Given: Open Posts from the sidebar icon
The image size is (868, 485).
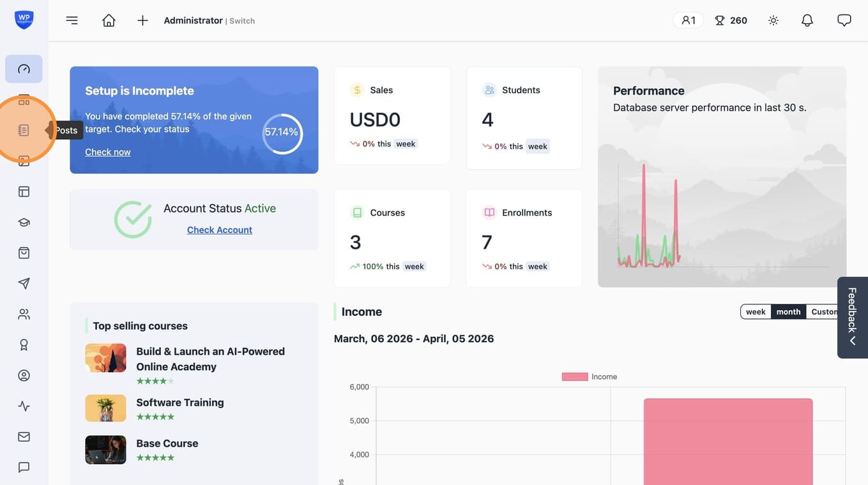Looking at the screenshot, I should 24,130.
